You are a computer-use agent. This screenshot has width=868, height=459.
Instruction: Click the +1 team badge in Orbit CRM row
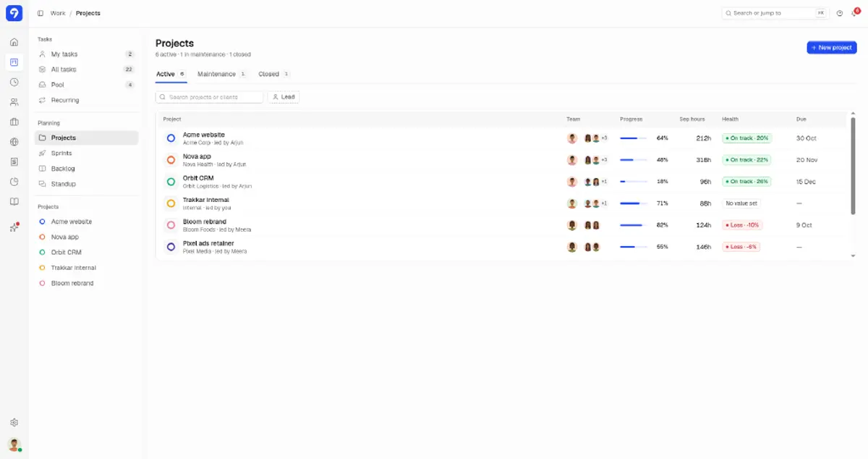(604, 182)
